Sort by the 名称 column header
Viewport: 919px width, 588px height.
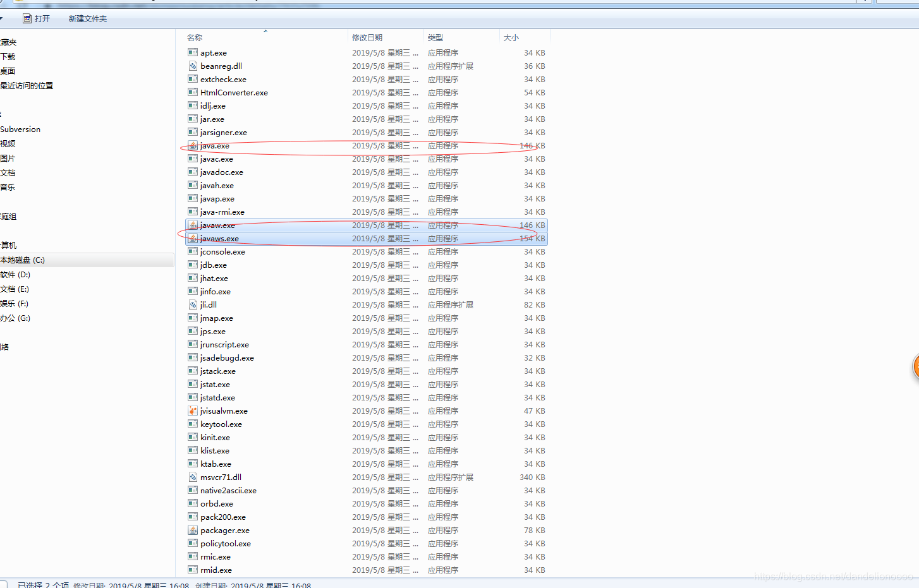[x=195, y=38]
